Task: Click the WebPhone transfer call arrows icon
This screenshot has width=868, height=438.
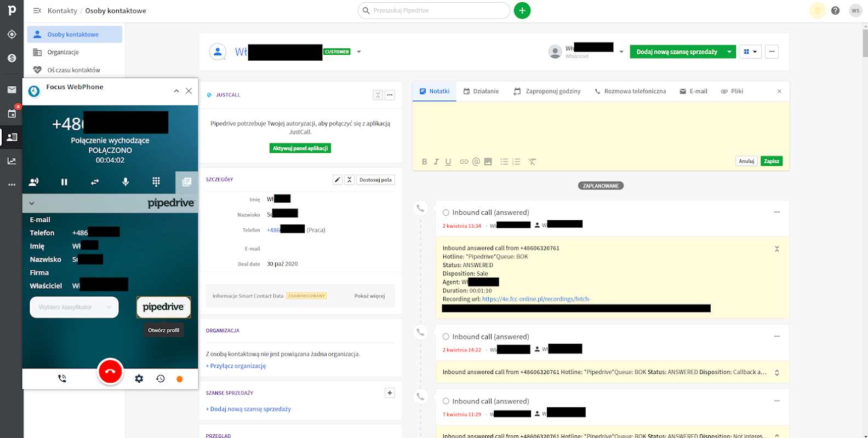Action: 95,182
